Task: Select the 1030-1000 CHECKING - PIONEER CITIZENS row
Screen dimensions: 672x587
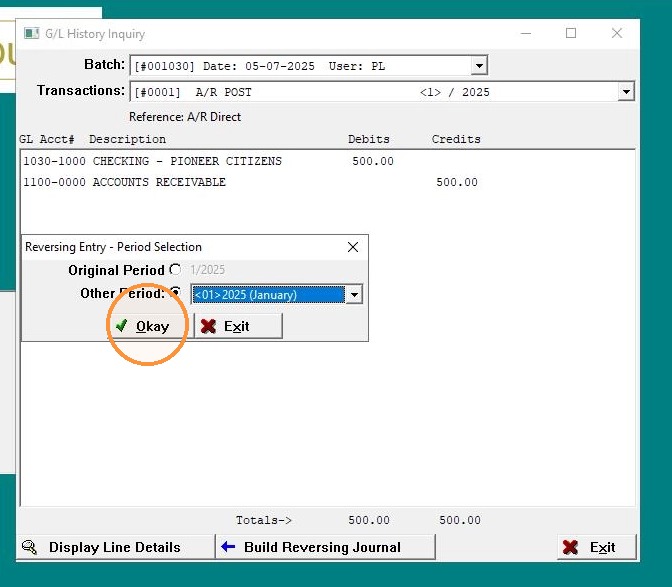Action: coord(327,161)
